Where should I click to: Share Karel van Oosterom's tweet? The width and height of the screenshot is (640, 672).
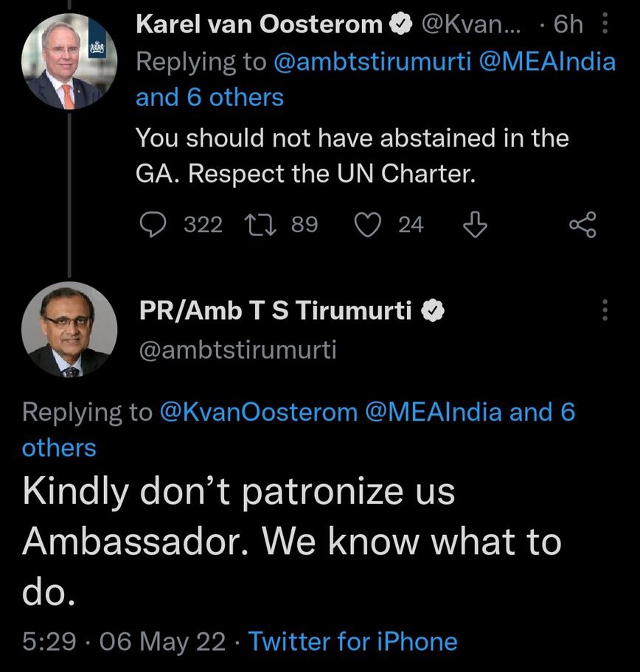pos(584,225)
